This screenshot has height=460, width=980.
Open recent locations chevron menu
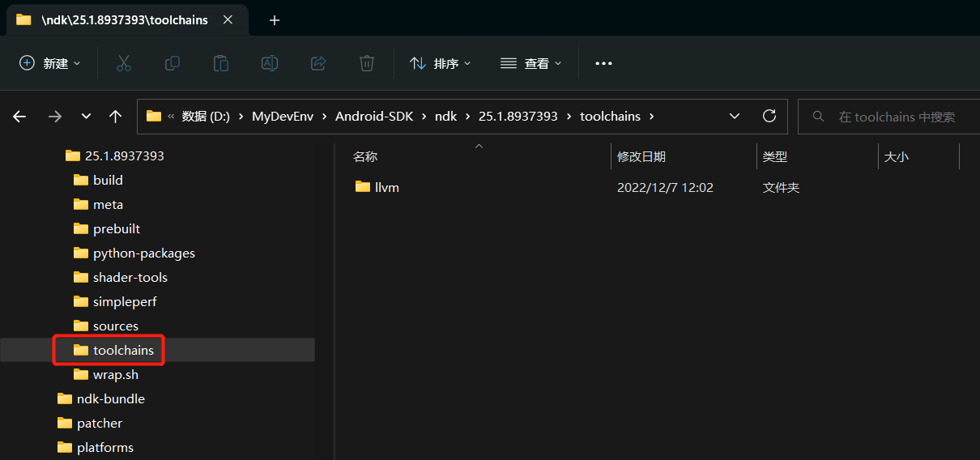click(x=86, y=117)
